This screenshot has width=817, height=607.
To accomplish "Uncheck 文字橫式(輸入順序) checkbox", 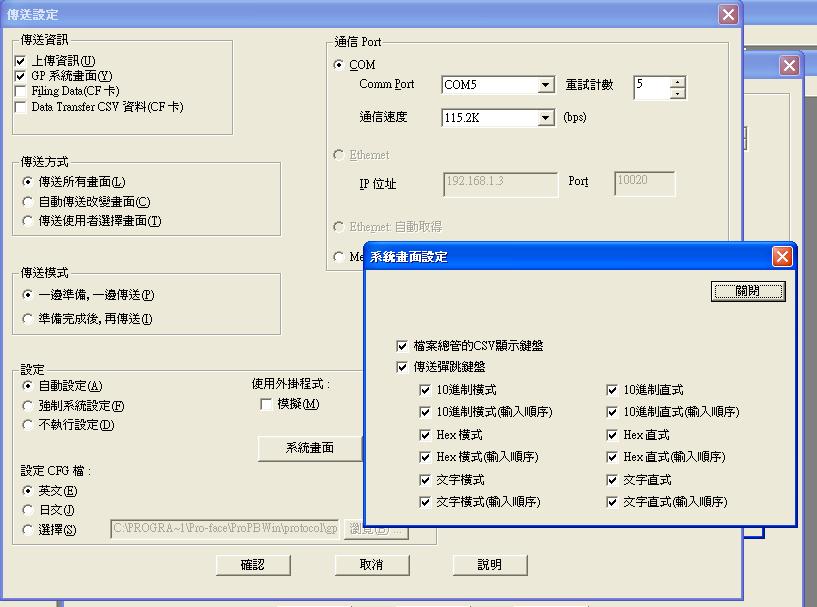I will point(426,502).
